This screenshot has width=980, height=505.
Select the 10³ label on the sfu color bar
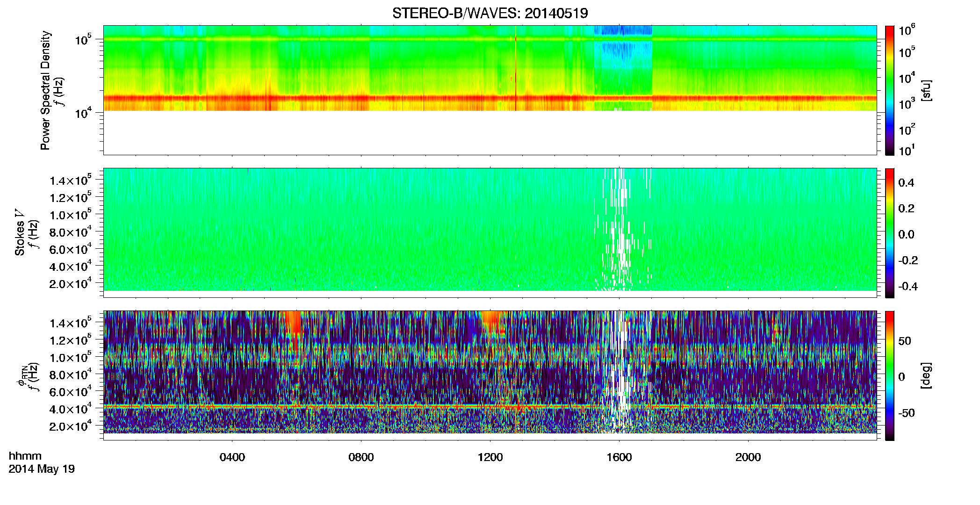(907, 103)
